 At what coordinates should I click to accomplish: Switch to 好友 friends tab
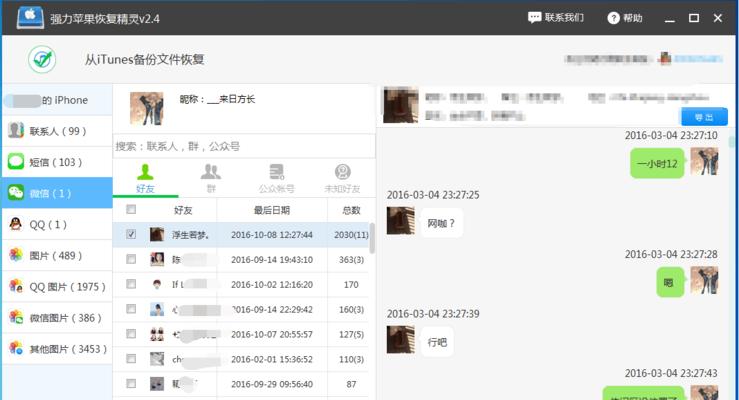[x=145, y=179]
